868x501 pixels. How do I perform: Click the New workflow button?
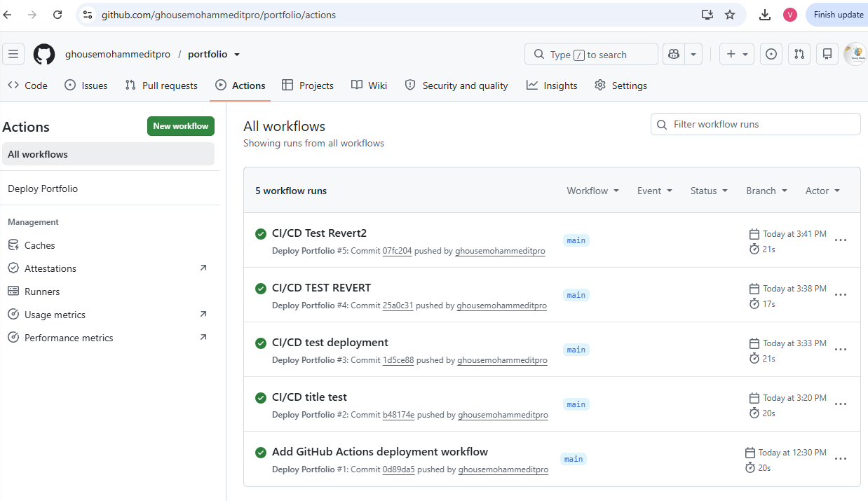(181, 126)
